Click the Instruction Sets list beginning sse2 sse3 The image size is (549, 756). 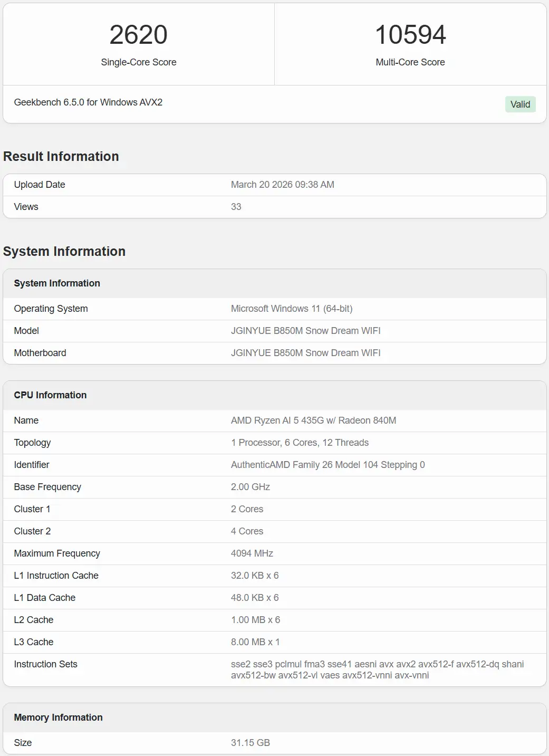tap(378, 669)
